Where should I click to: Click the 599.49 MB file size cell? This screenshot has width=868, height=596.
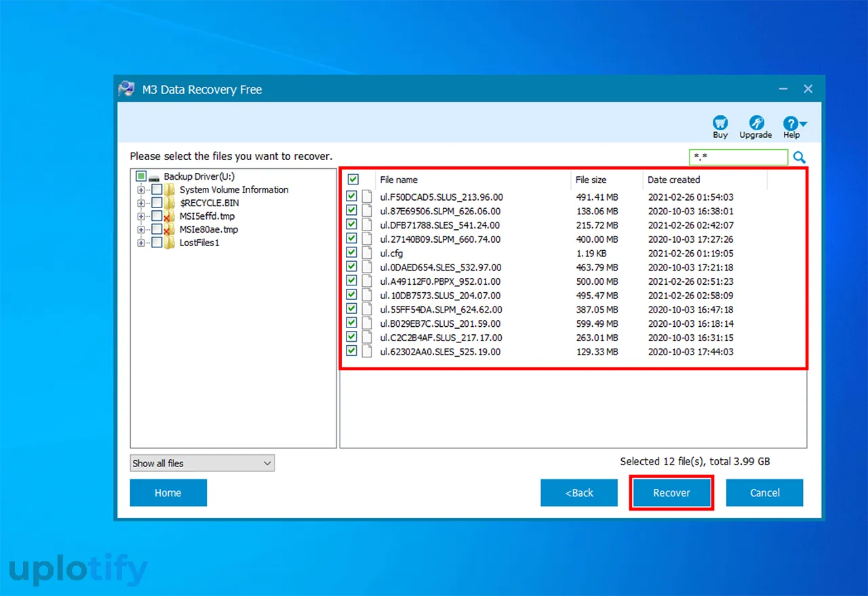click(597, 323)
